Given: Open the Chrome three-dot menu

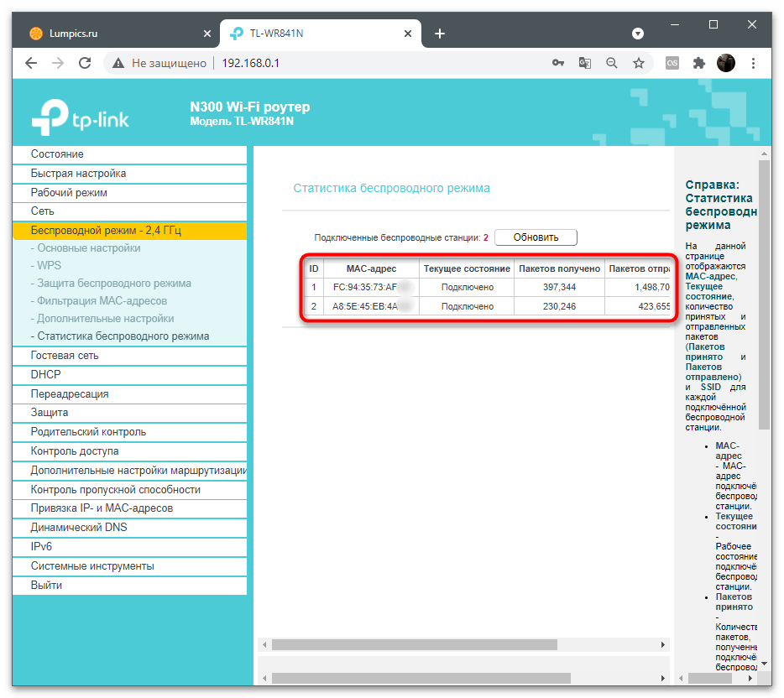Looking at the screenshot, I should [x=753, y=63].
